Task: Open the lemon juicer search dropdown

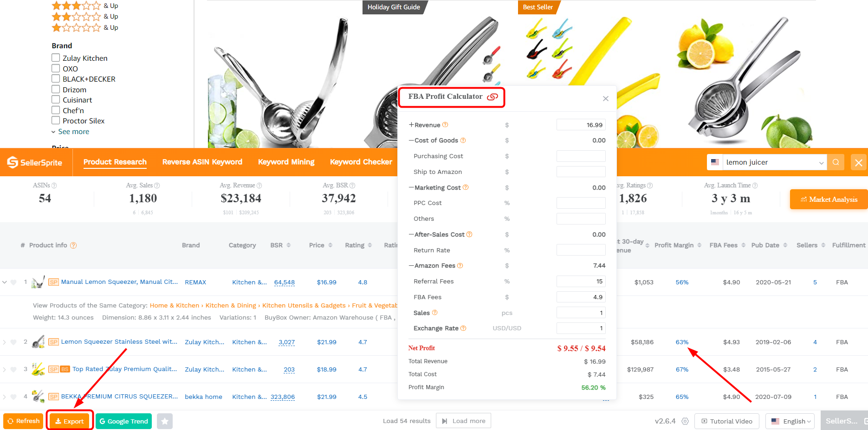Action: (821, 163)
